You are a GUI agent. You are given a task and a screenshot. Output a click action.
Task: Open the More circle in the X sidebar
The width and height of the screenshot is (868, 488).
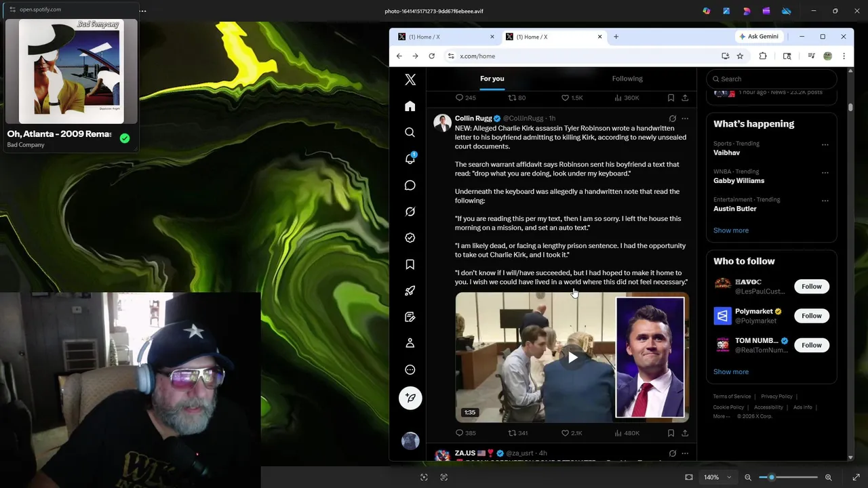pos(410,370)
